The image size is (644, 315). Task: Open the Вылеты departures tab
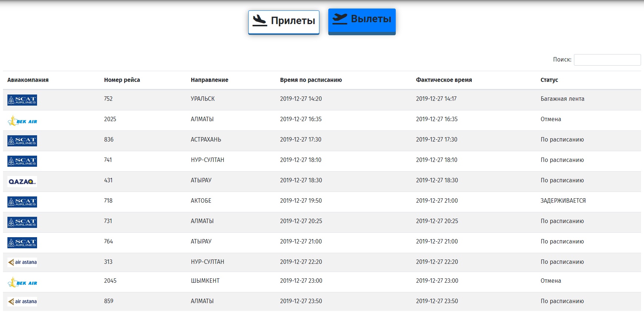[362, 21]
